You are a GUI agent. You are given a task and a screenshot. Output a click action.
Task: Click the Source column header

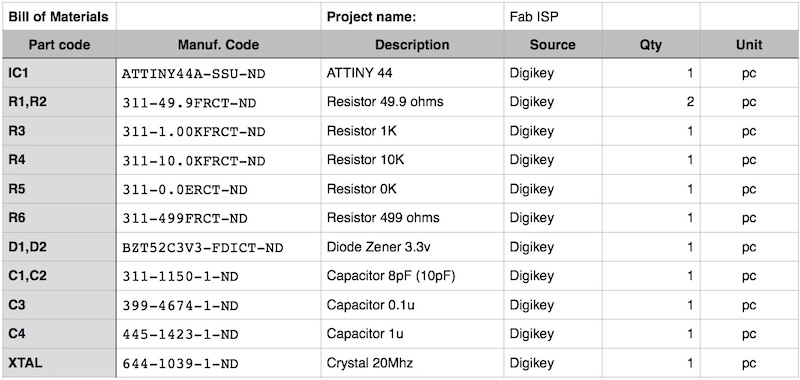[553, 44]
